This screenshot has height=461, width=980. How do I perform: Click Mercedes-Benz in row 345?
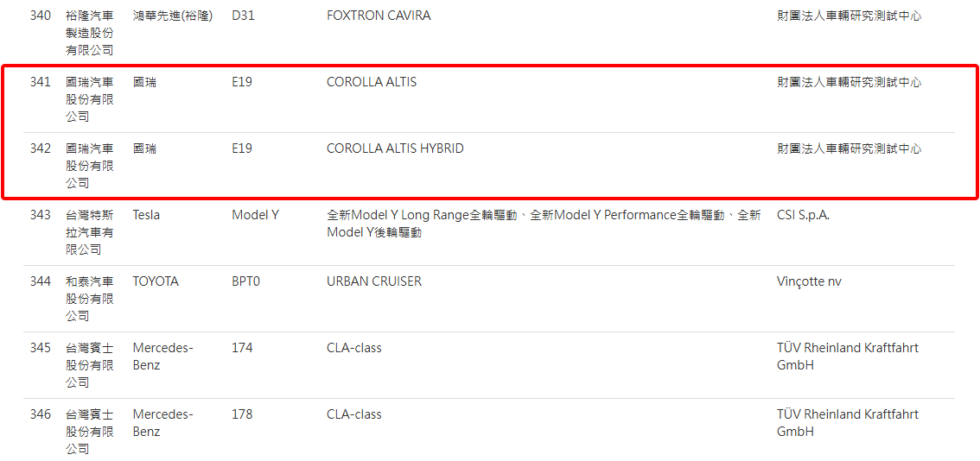click(162, 357)
